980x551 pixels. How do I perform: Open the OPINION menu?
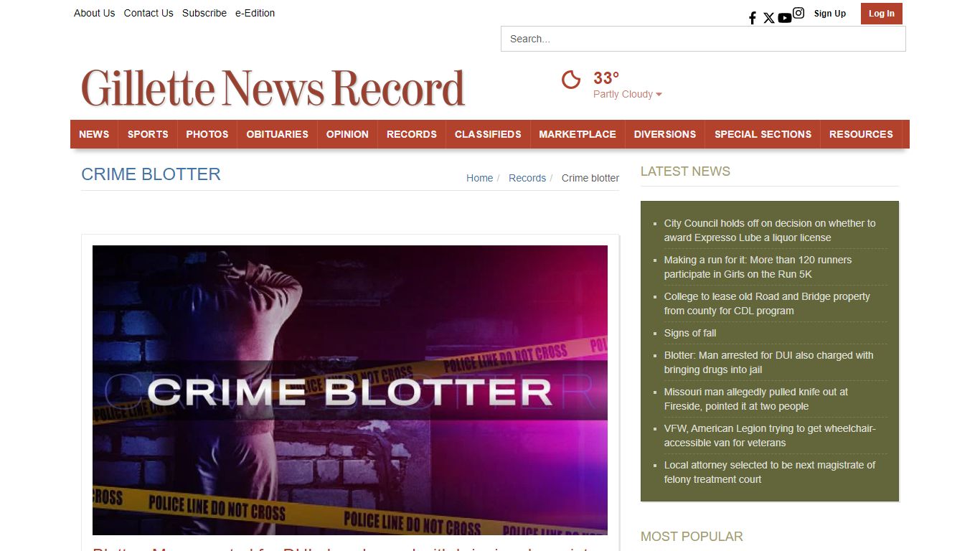tap(347, 134)
